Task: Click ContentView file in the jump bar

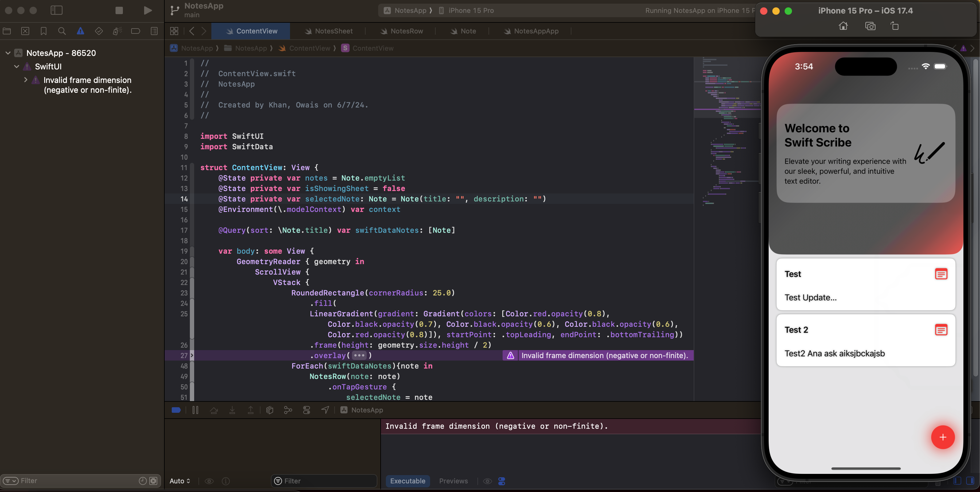Action: [304, 48]
